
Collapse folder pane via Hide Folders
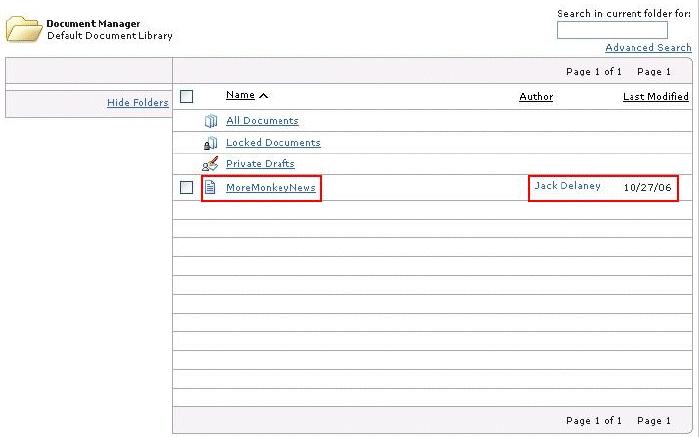pyautogui.click(x=138, y=103)
